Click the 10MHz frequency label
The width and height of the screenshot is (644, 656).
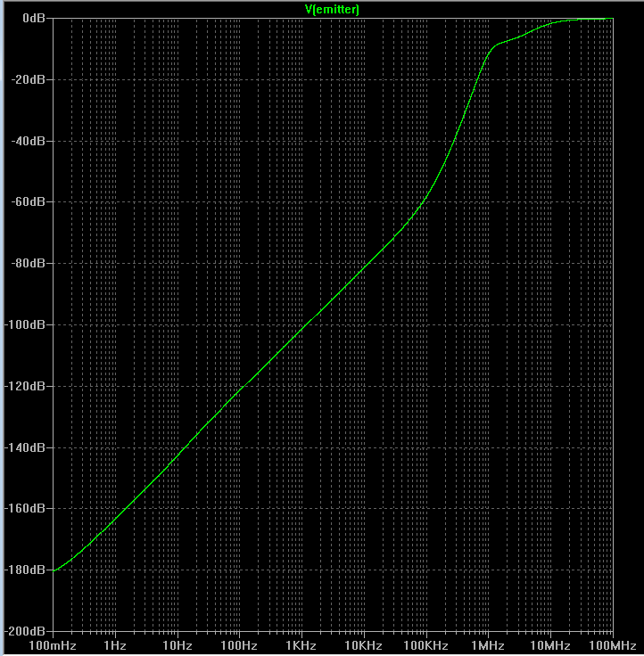coord(550,645)
